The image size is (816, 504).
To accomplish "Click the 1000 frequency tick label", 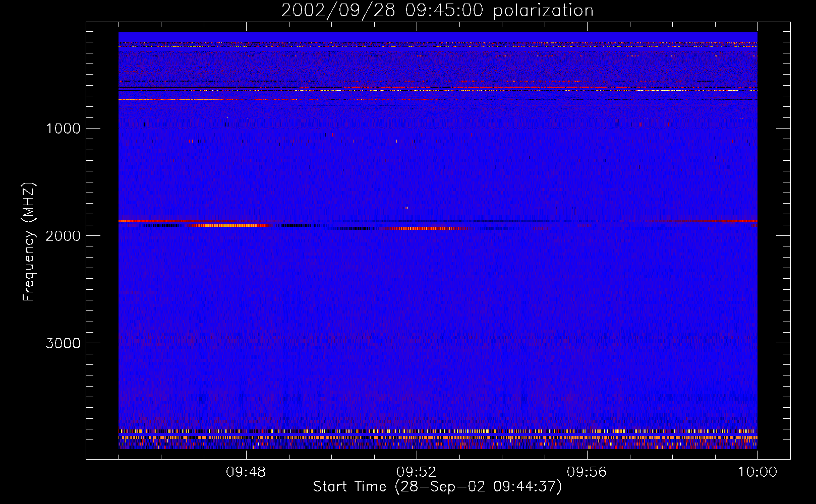I will pos(63,129).
